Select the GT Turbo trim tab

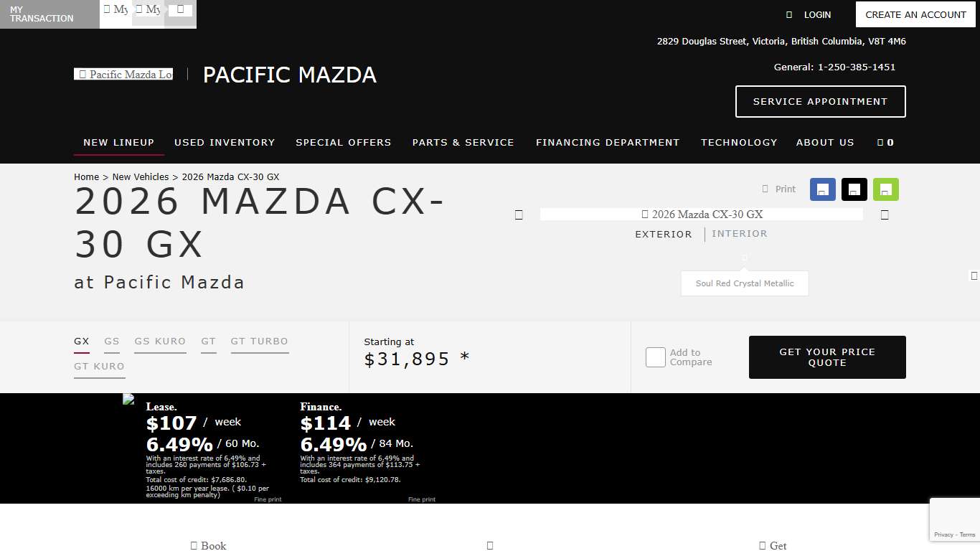pos(259,342)
